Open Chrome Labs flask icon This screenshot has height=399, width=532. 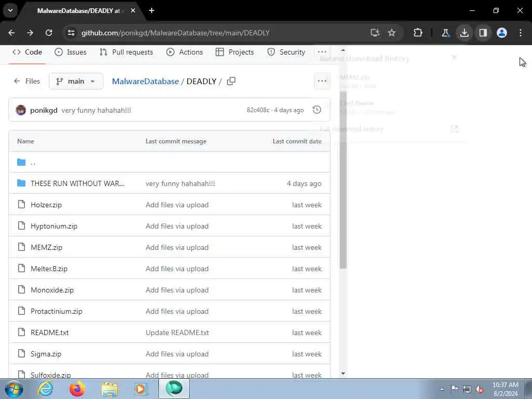[x=445, y=33]
